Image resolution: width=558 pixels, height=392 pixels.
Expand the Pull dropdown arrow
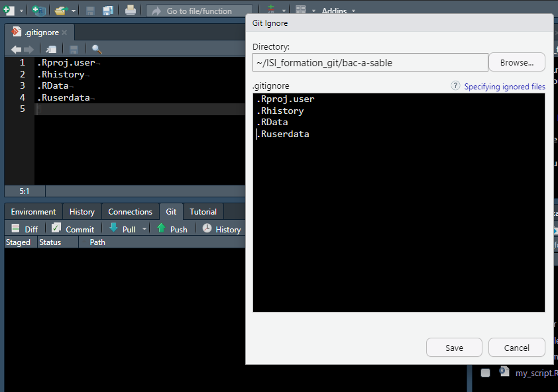[144, 229]
